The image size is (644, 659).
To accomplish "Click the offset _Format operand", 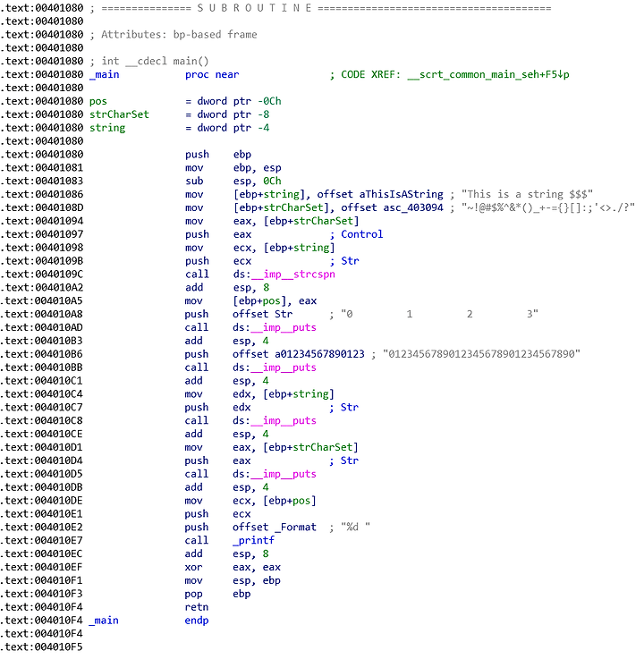I will [x=275, y=527].
